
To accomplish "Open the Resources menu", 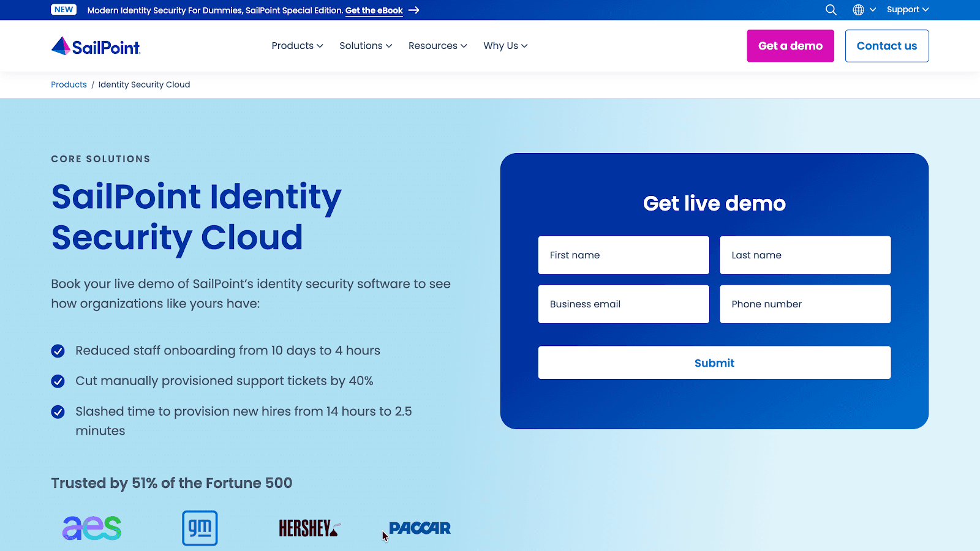I will pos(437,45).
